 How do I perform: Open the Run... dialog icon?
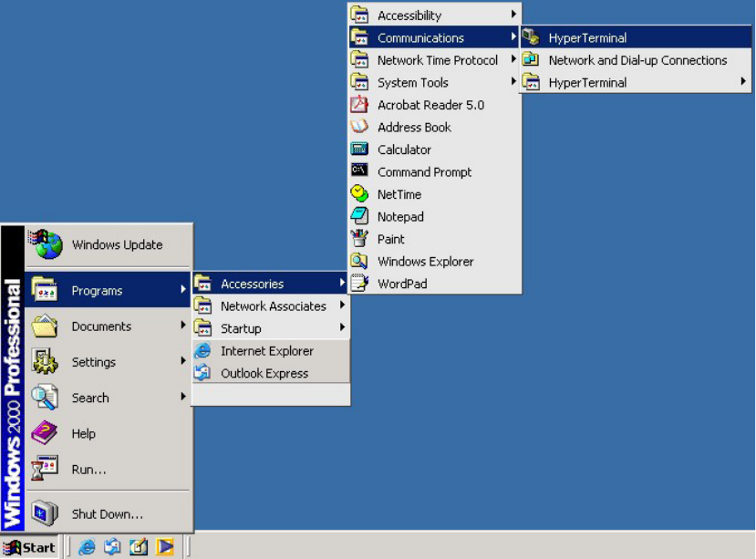[x=45, y=468]
